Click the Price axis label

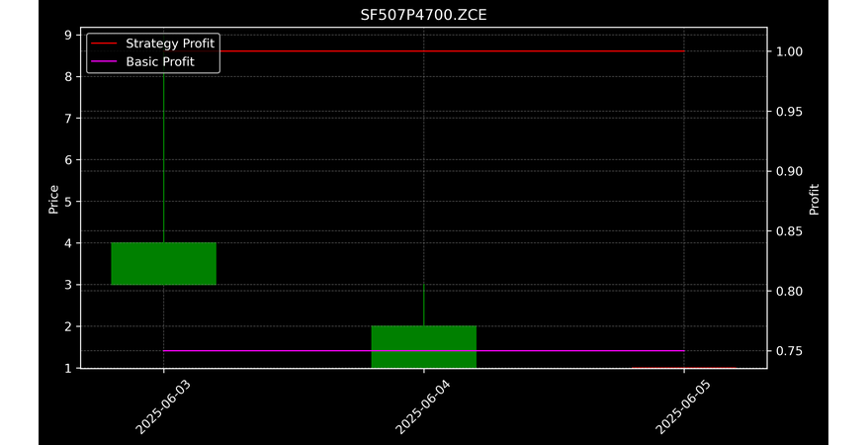point(53,199)
